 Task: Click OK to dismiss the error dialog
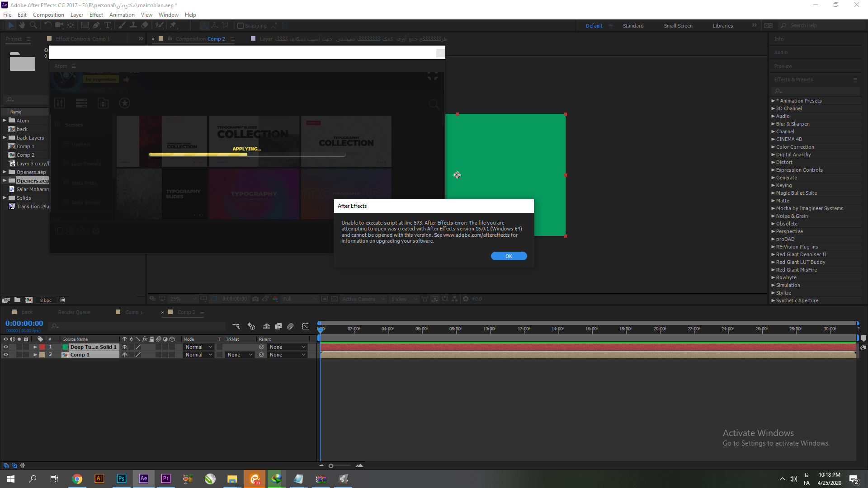click(509, 256)
